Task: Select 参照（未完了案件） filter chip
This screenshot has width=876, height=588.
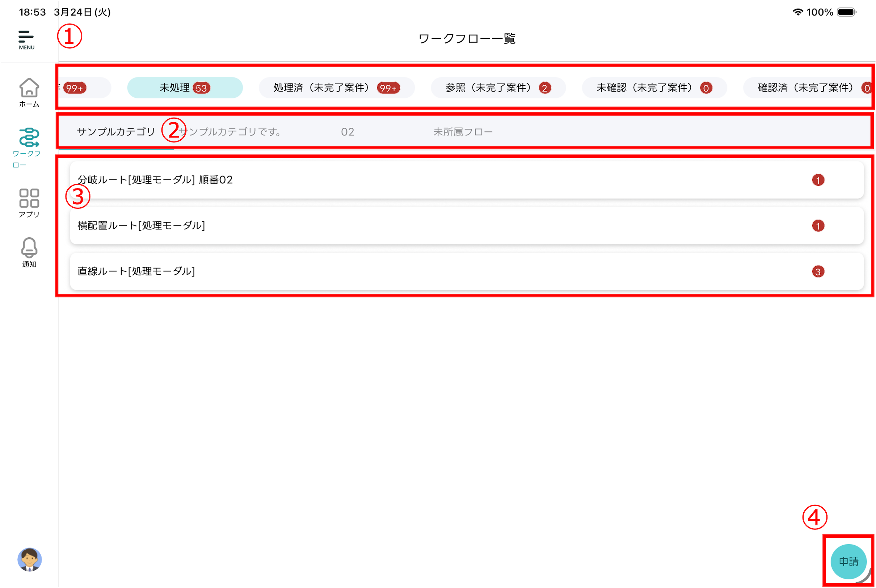Action: pos(498,88)
